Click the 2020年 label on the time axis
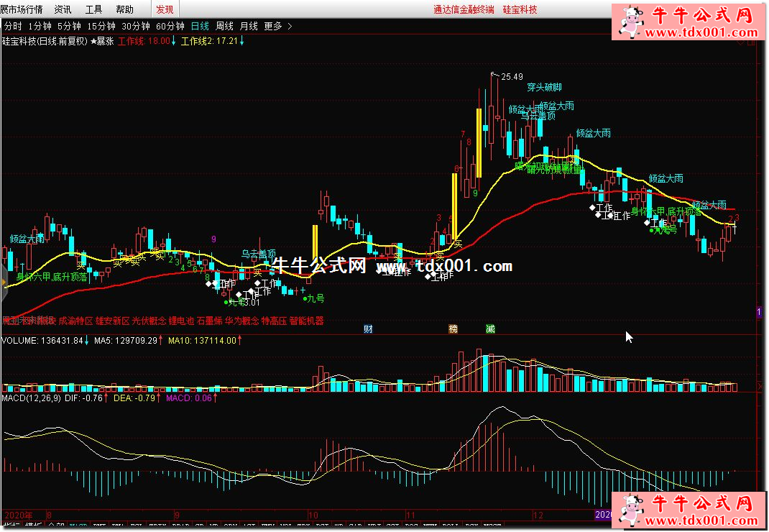The height and width of the screenshot is (532, 769). 19,515
